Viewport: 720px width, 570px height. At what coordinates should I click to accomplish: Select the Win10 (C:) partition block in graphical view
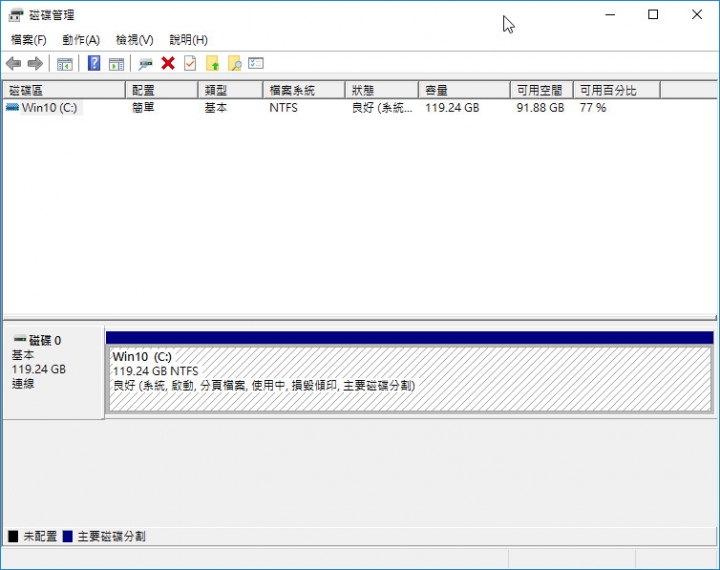[x=410, y=379]
